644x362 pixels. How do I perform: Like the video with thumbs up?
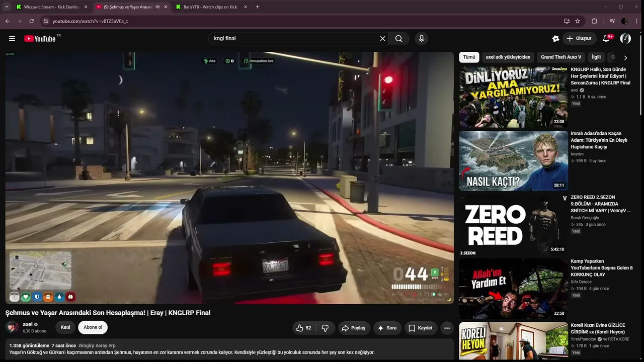(x=303, y=328)
